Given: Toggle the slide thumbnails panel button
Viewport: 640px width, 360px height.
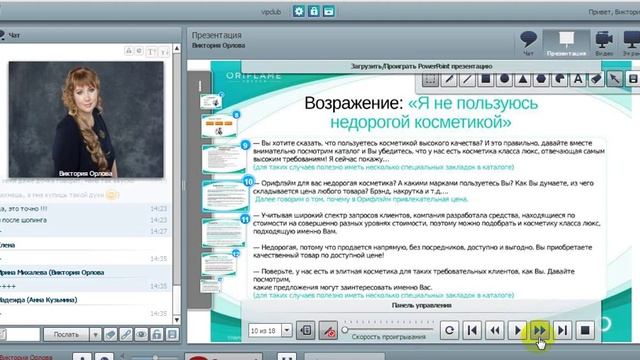Looking at the screenshot, I should 306,330.
